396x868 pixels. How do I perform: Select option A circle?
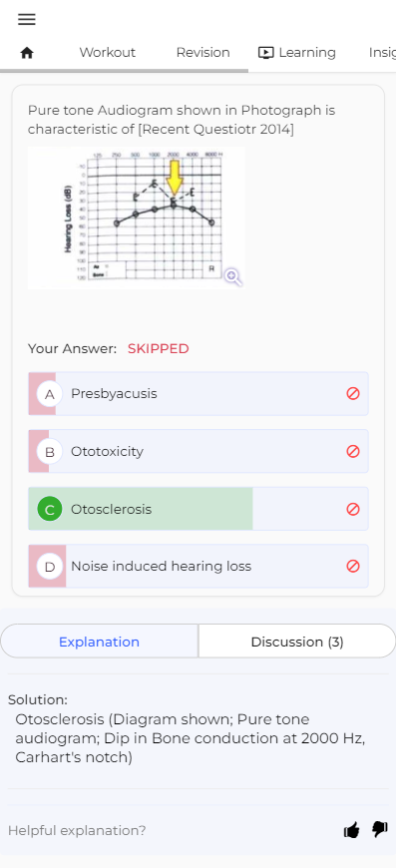coord(50,394)
